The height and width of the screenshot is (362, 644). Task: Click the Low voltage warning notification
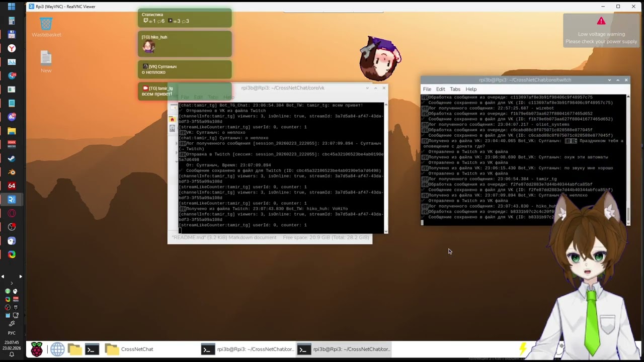coord(601,30)
